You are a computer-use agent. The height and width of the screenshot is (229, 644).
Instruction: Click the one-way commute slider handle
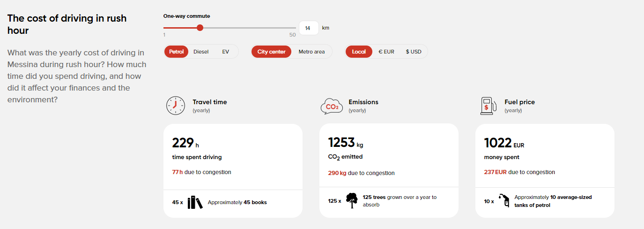tap(200, 28)
